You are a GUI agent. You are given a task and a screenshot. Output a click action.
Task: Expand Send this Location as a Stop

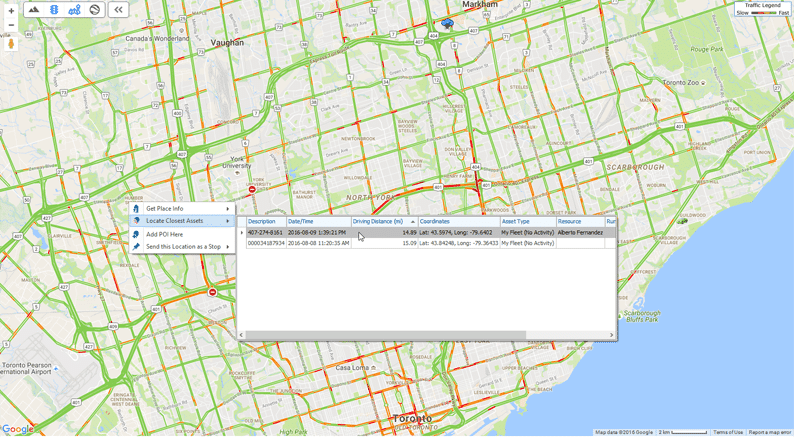[x=183, y=246]
